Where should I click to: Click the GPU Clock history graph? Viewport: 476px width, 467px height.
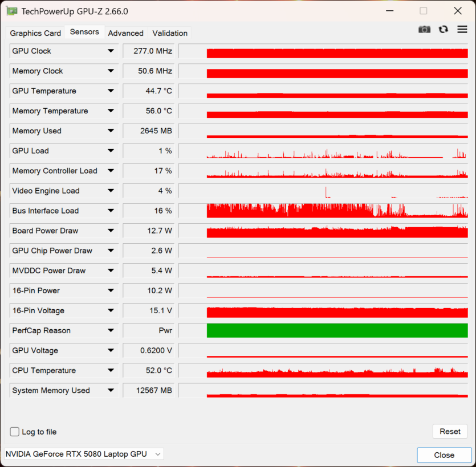[323, 51]
